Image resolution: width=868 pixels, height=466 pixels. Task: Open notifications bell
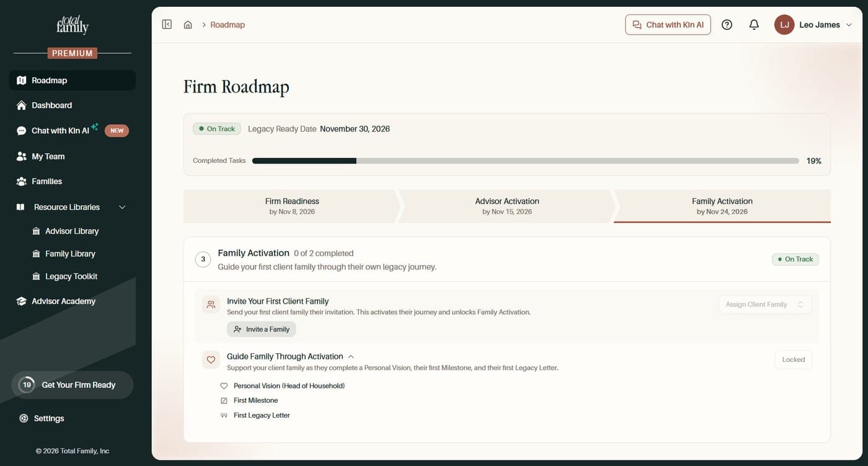click(x=754, y=25)
